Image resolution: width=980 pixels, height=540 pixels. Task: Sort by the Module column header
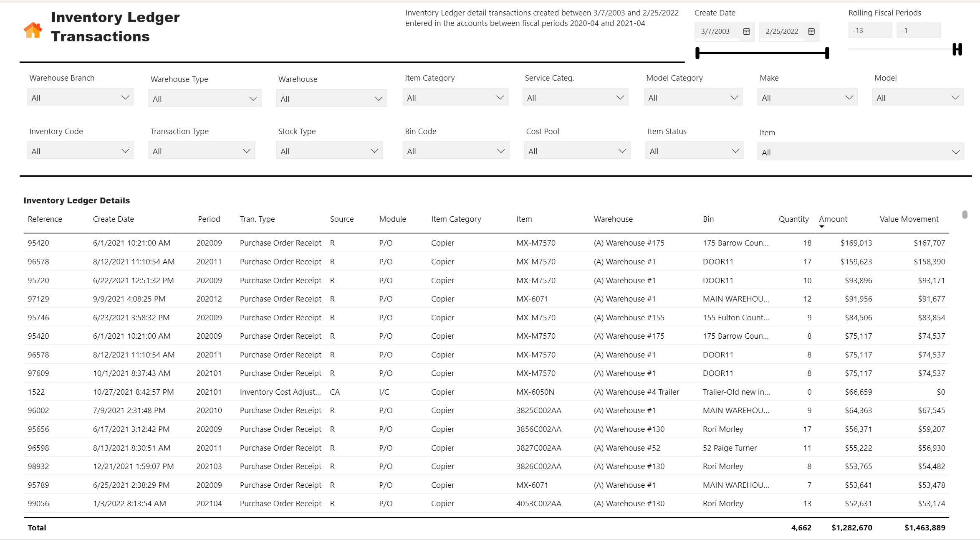392,219
